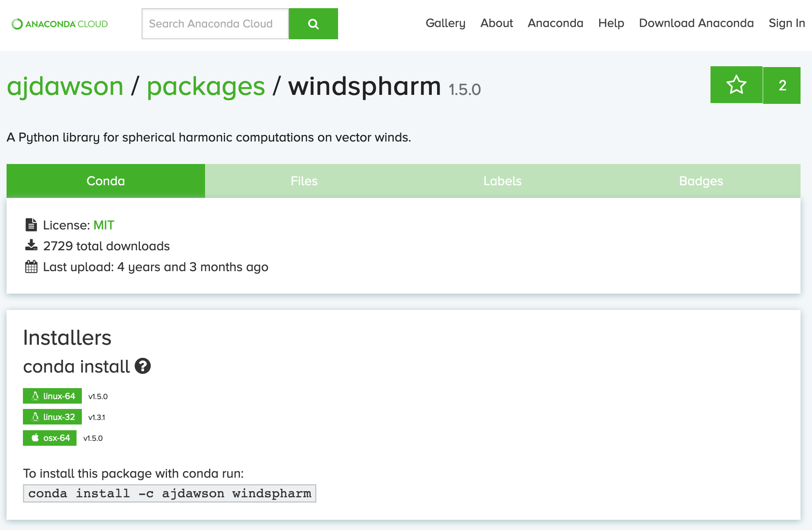Open the packages breadcrumb link
812x530 pixels.
[x=206, y=87]
